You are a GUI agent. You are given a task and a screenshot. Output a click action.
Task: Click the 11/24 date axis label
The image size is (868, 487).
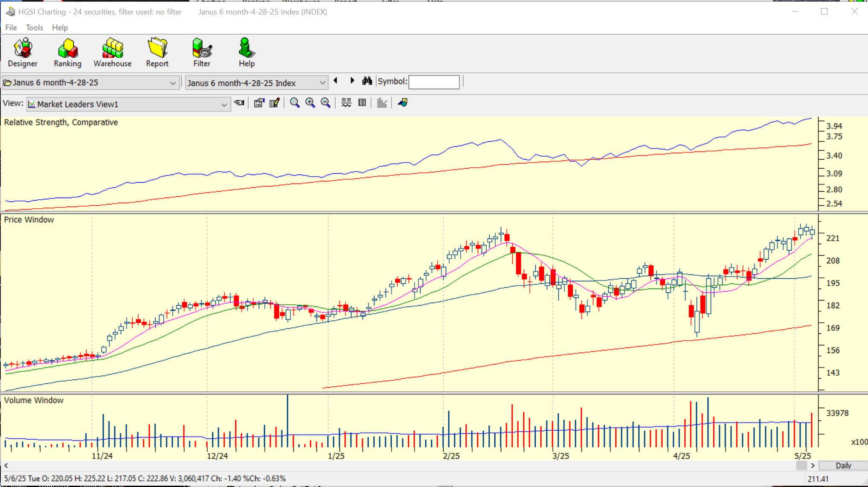tap(102, 456)
